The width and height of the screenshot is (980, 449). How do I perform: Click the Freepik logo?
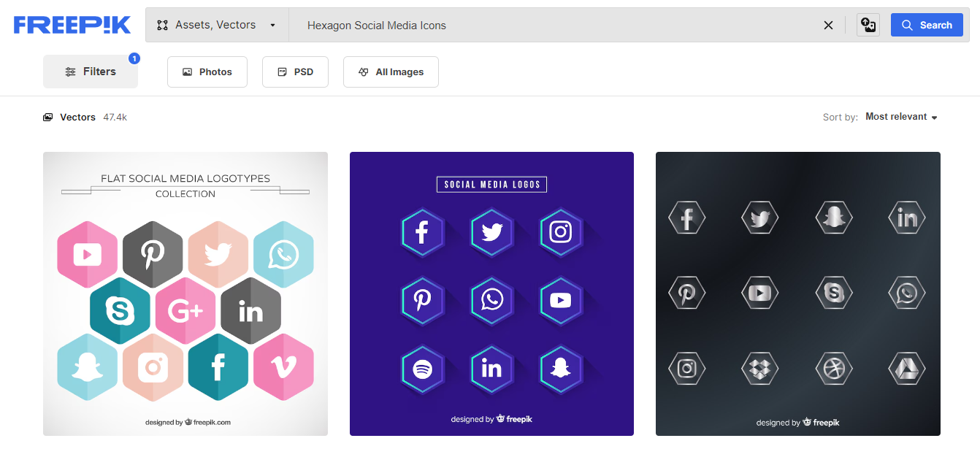click(x=72, y=24)
